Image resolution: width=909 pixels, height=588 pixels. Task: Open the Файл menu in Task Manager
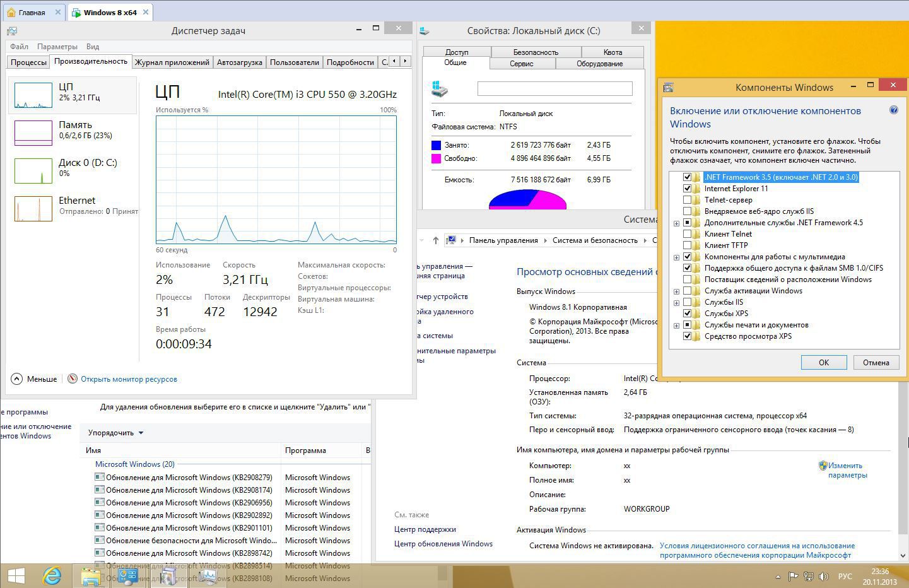click(x=19, y=47)
